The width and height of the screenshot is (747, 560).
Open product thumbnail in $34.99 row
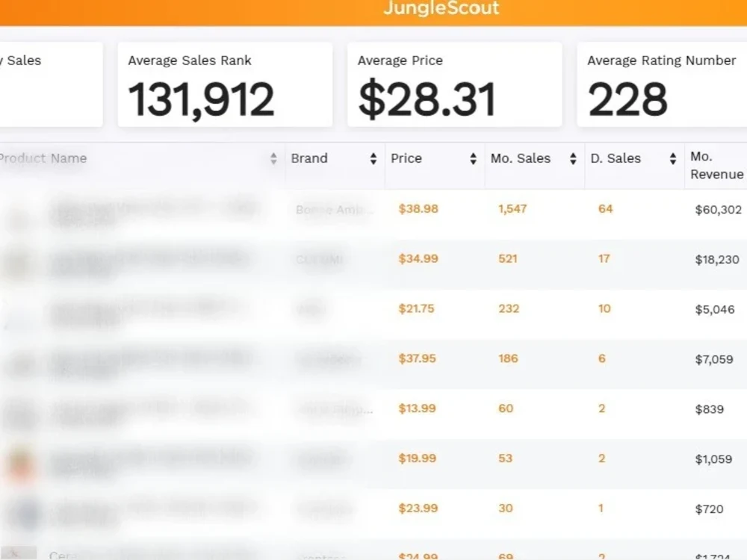18,264
